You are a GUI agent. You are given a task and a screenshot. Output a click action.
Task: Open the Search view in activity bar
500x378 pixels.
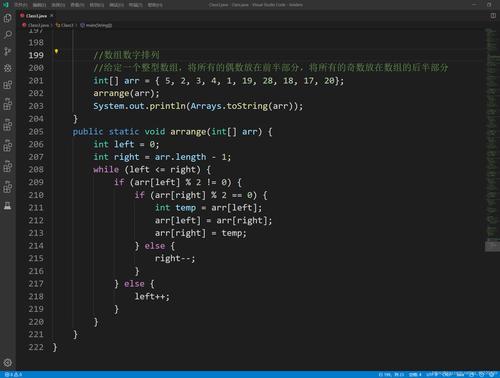8,35
